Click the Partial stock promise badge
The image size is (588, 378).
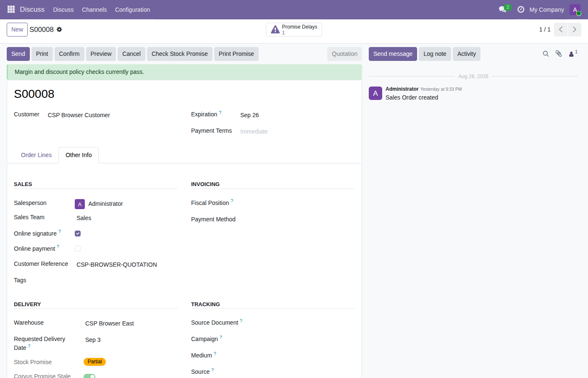pyautogui.click(x=94, y=362)
